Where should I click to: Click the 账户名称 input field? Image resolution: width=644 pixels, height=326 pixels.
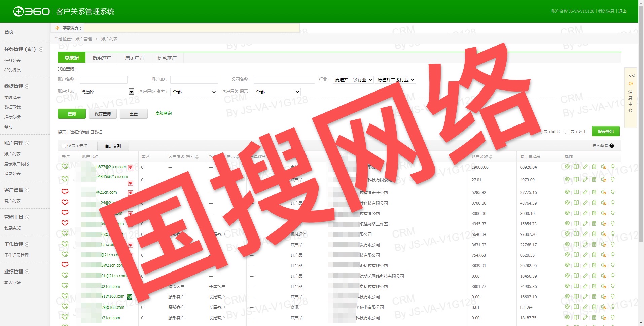coord(104,79)
